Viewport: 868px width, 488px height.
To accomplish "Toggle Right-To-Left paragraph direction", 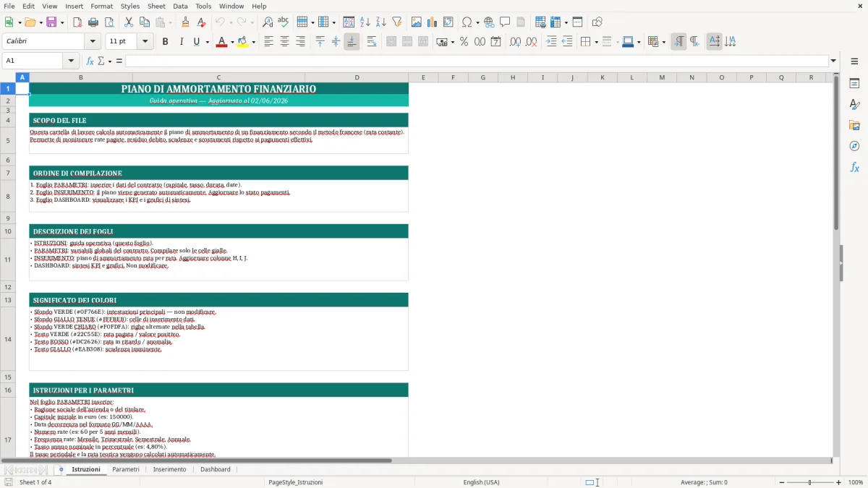I will tap(694, 42).
